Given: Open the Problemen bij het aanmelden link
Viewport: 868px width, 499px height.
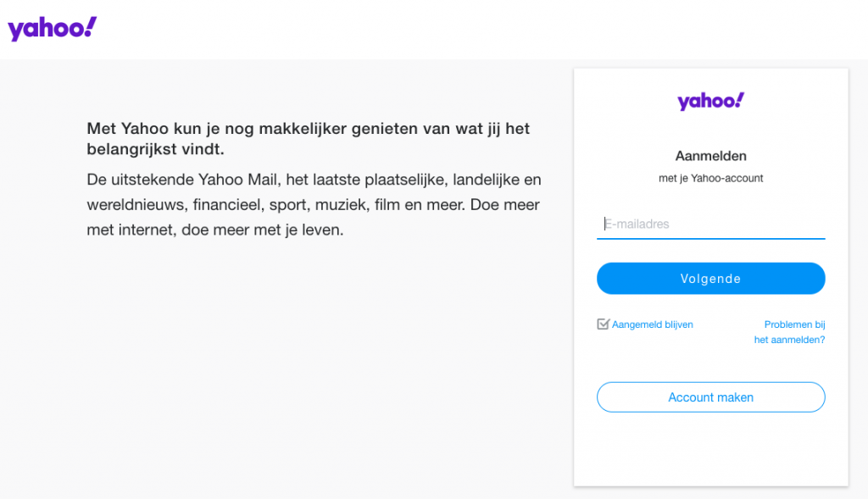Looking at the screenshot, I should pyautogui.click(x=789, y=332).
